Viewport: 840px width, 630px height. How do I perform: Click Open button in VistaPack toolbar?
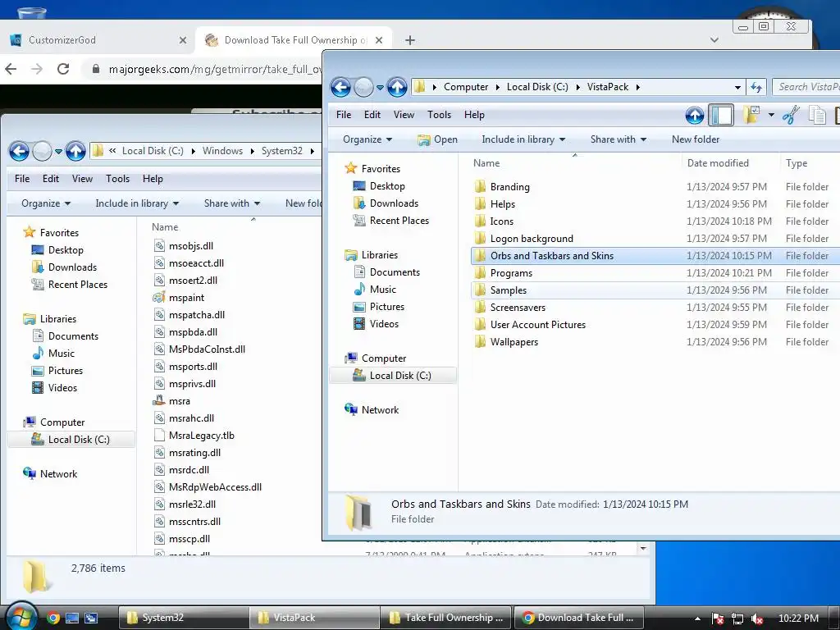coord(438,139)
